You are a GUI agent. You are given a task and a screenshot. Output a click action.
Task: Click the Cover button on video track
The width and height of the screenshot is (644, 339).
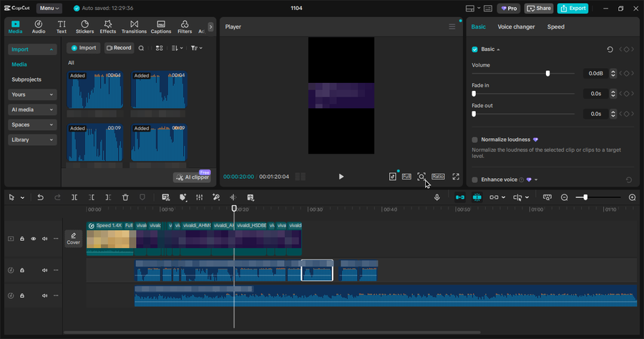pos(74,238)
